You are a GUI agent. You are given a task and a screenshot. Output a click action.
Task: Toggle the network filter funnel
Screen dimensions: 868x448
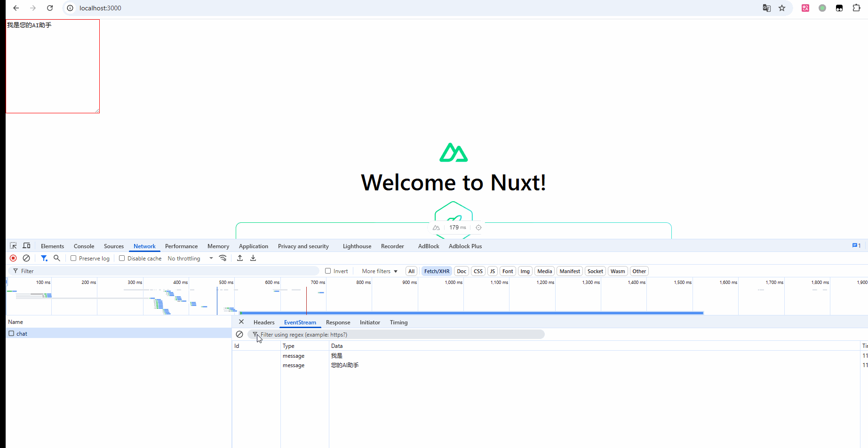44,258
